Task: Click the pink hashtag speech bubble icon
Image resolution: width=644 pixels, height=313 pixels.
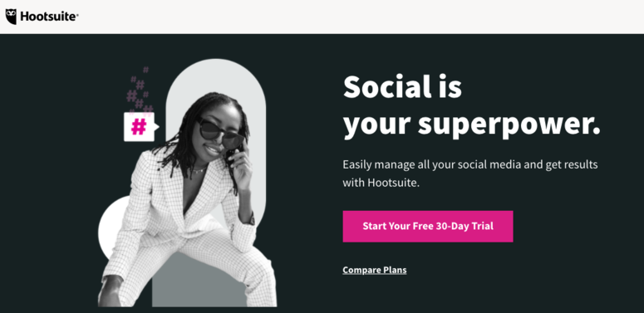Action: click(x=140, y=127)
